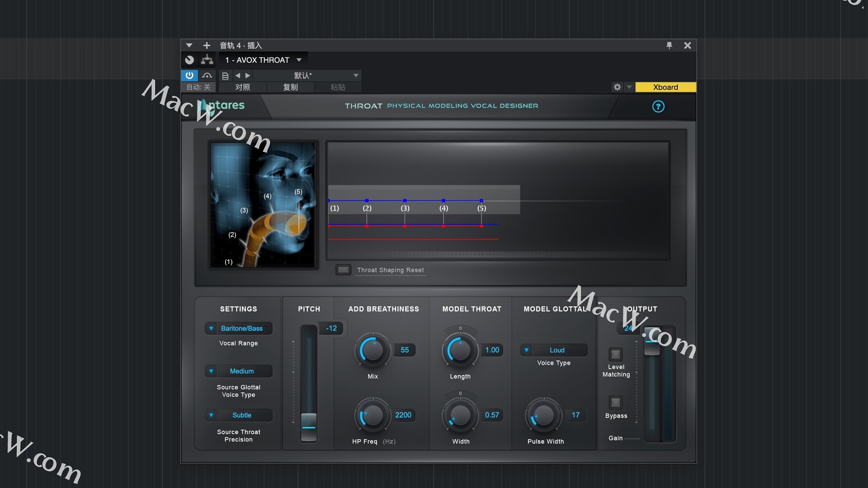
Task: Click the Breathiness Mix knob
Action: (x=373, y=350)
